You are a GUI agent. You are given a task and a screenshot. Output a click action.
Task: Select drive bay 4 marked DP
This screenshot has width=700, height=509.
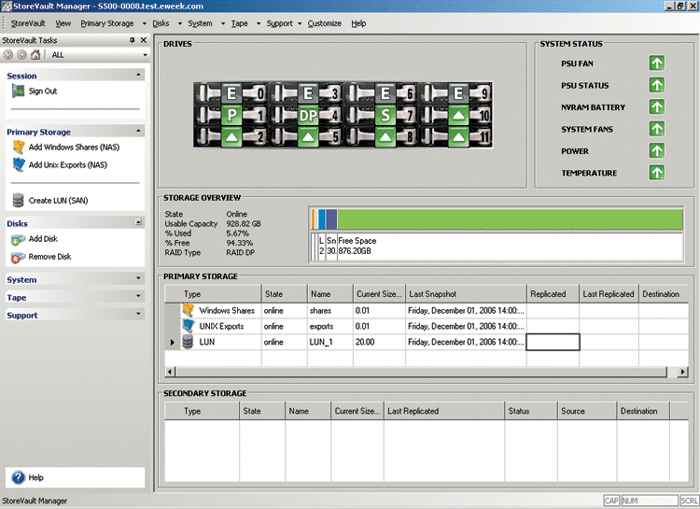tap(308, 115)
